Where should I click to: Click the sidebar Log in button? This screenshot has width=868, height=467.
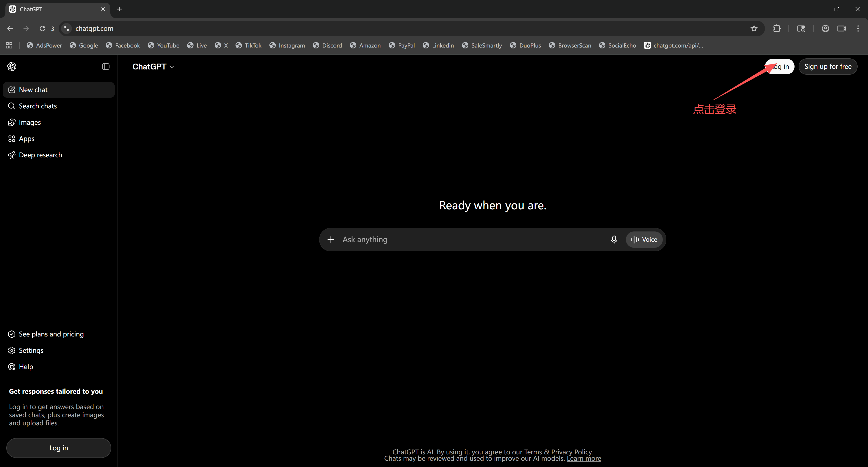59,448
